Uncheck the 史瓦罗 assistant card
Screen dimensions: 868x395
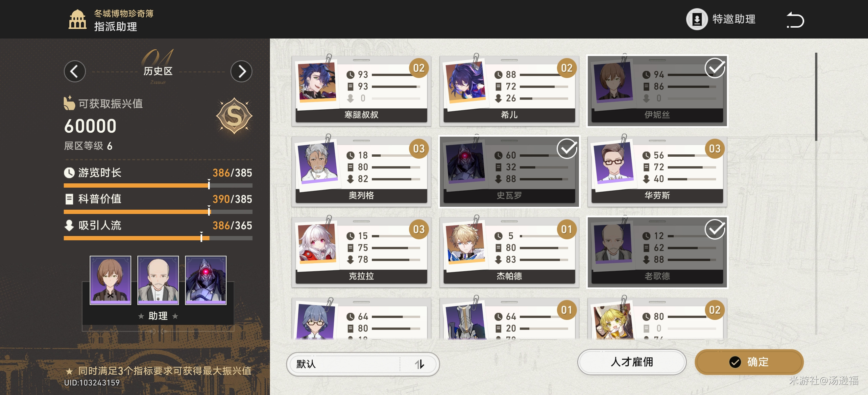tap(509, 172)
